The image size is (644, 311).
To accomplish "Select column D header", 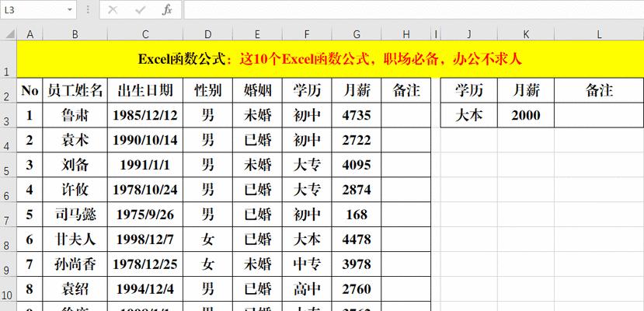I will [x=208, y=34].
